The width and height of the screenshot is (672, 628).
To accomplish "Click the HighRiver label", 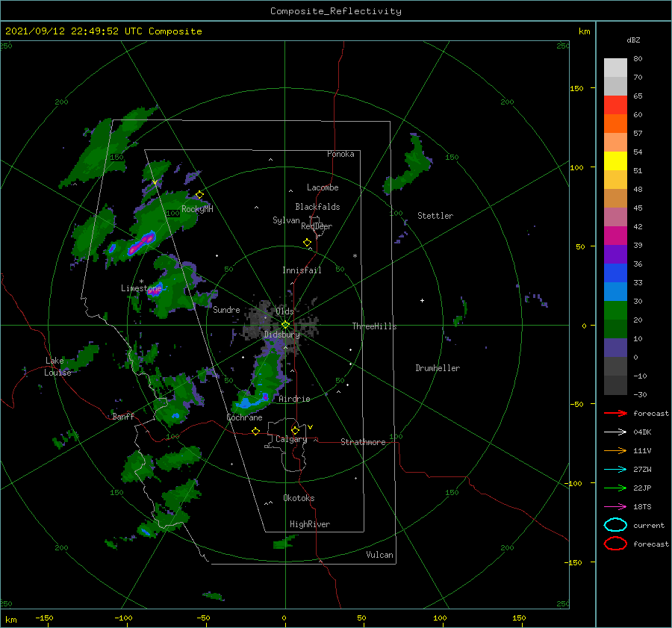I will (x=310, y=524).
